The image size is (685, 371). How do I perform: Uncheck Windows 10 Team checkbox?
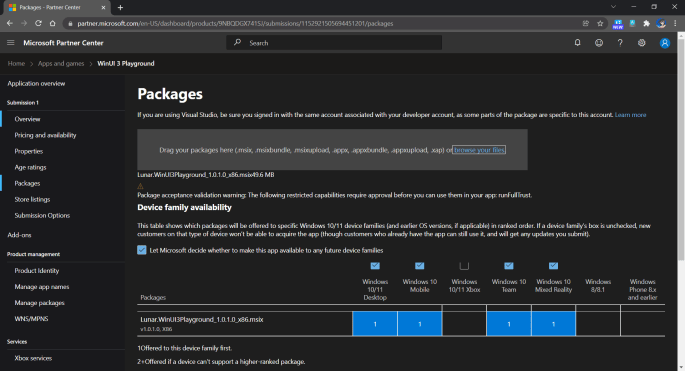(509, 266)
